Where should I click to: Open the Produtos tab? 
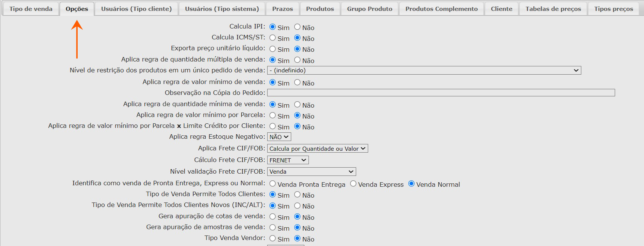[320, 9]
